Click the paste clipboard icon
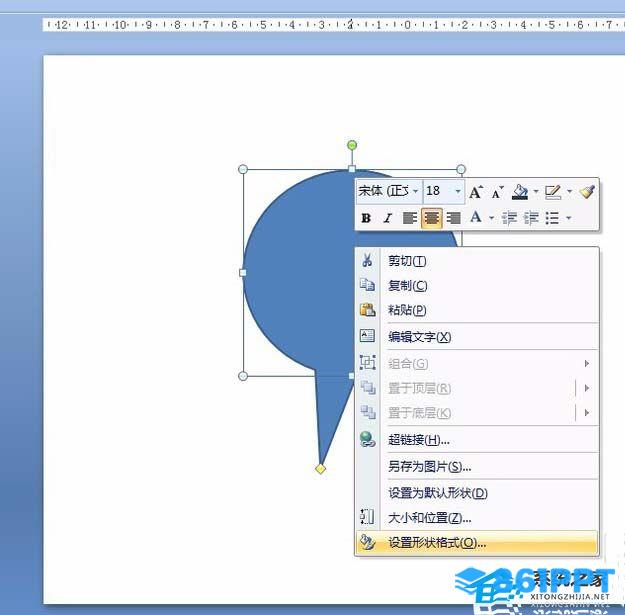Image resolution: width=625 pixels, height=615 pixels. 368,309
